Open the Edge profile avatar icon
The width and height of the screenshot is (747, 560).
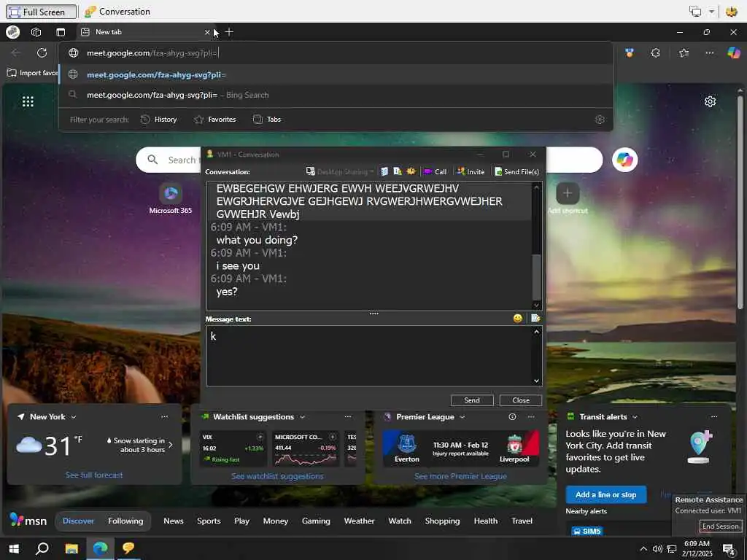click(x=13, y=32)
